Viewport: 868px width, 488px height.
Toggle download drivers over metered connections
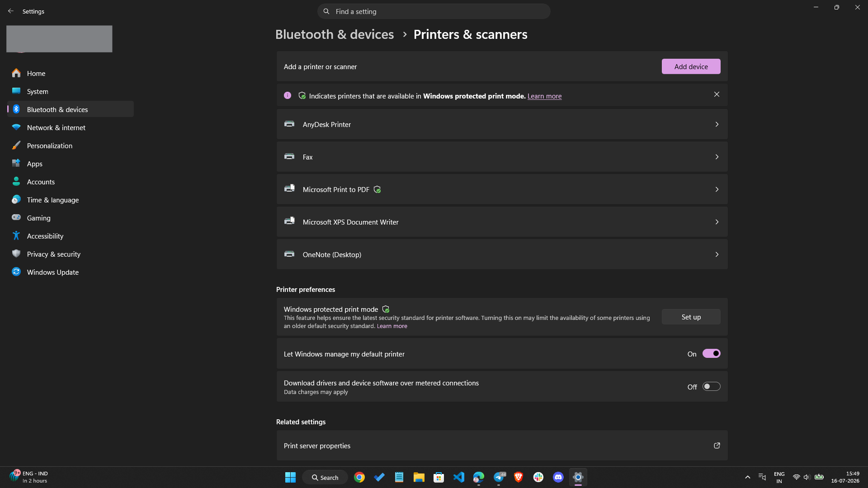tap(711, 386)
